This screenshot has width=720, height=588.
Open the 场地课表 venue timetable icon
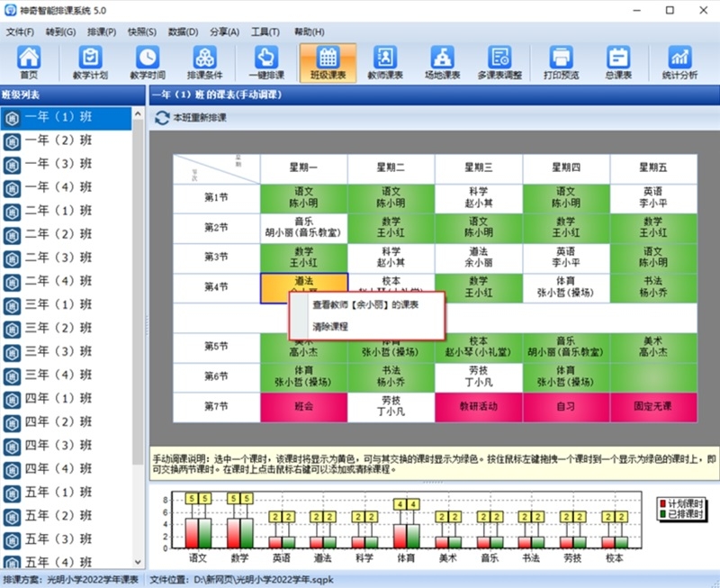pyautogui.click(x=442, y=63)
